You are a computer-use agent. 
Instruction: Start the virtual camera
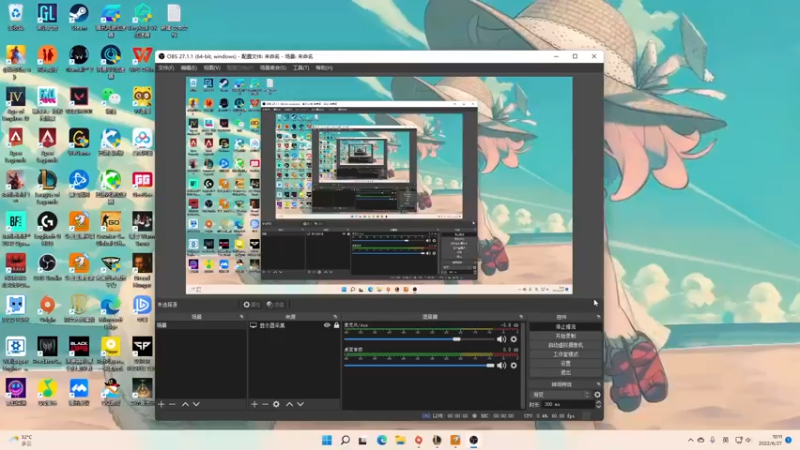565,345
